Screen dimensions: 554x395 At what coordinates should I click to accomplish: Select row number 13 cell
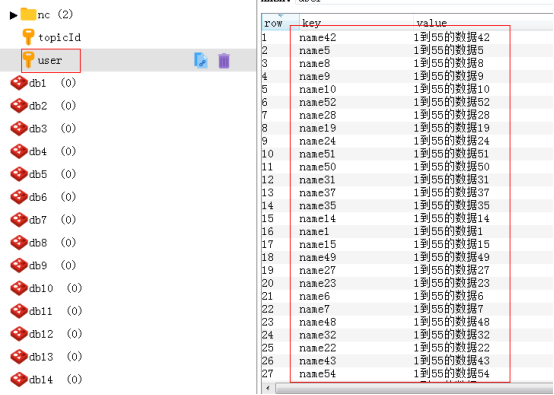(x=268, y=193)
